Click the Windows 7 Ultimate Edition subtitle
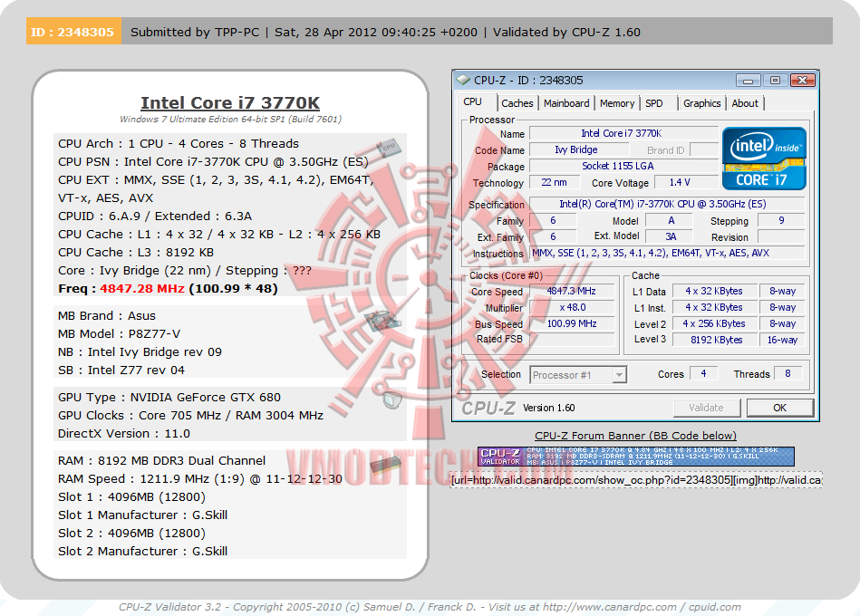This screenshot has width=860, height=616. click(x=230, y=119)
